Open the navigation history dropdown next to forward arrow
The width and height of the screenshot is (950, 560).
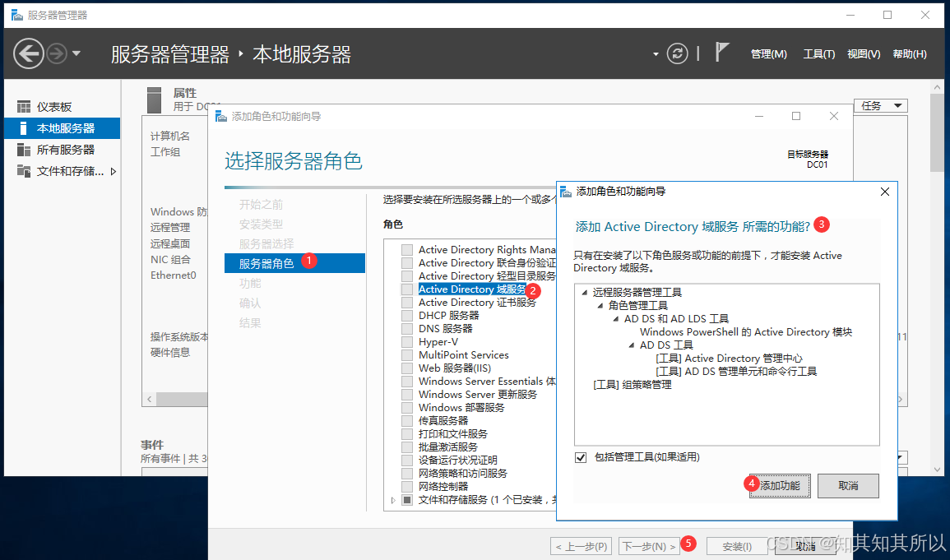click(x=76, y=53)
